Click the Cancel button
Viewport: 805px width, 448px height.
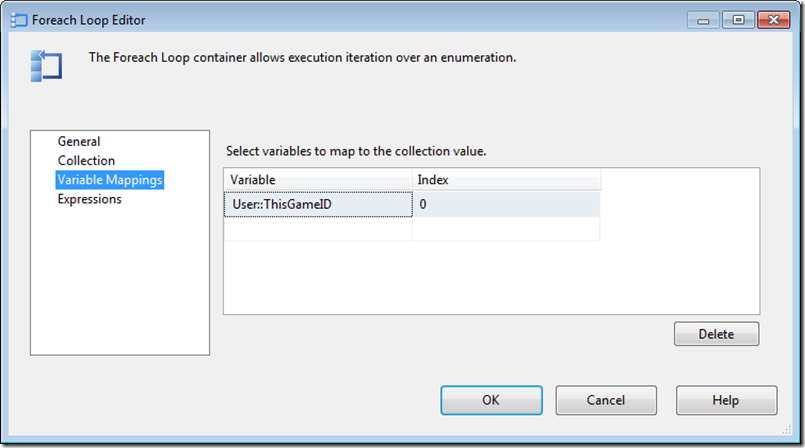click(606, 400)
